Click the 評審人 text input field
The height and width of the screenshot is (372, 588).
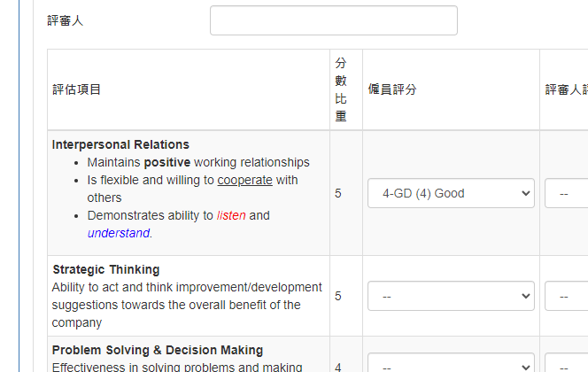[x=333, y=20]
